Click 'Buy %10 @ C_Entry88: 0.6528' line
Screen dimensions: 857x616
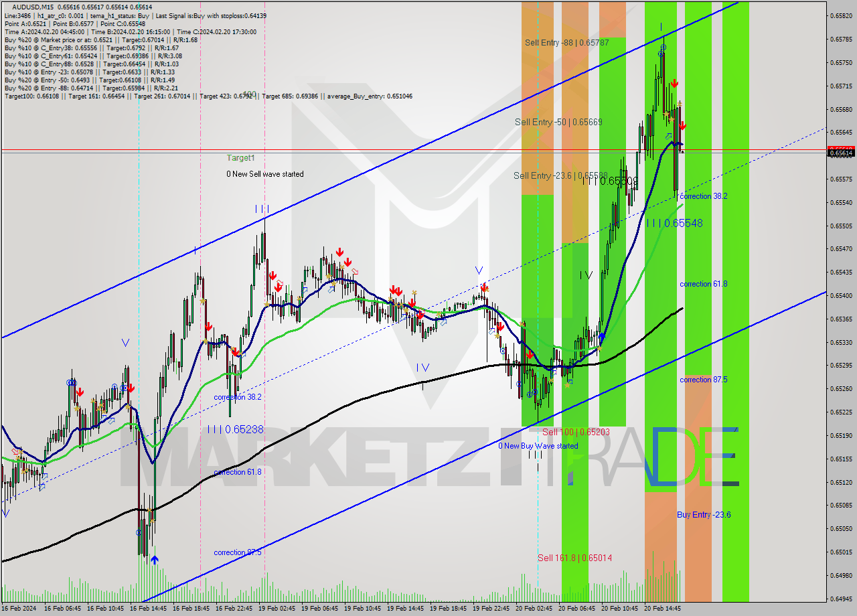pos(91,64)
